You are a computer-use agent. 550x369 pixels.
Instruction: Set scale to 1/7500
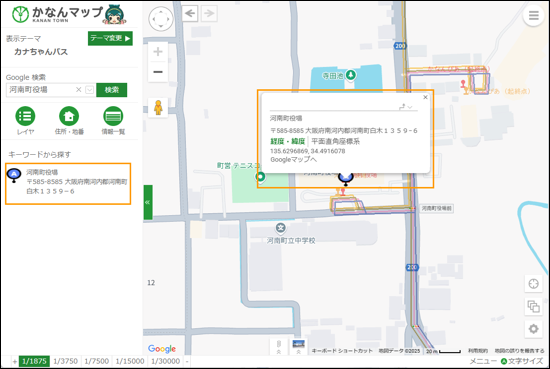click(x=96, y=361)
